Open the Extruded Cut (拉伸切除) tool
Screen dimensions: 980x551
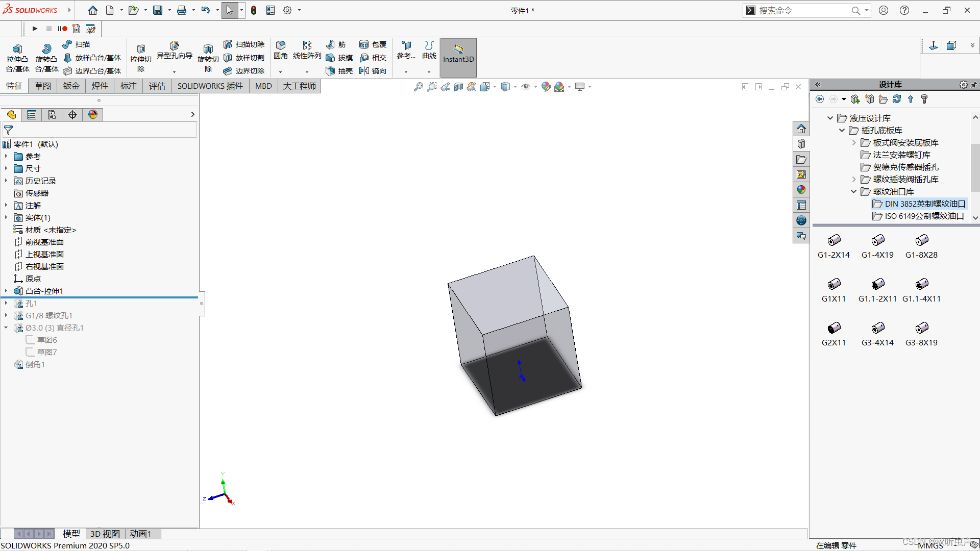[141, 58]
